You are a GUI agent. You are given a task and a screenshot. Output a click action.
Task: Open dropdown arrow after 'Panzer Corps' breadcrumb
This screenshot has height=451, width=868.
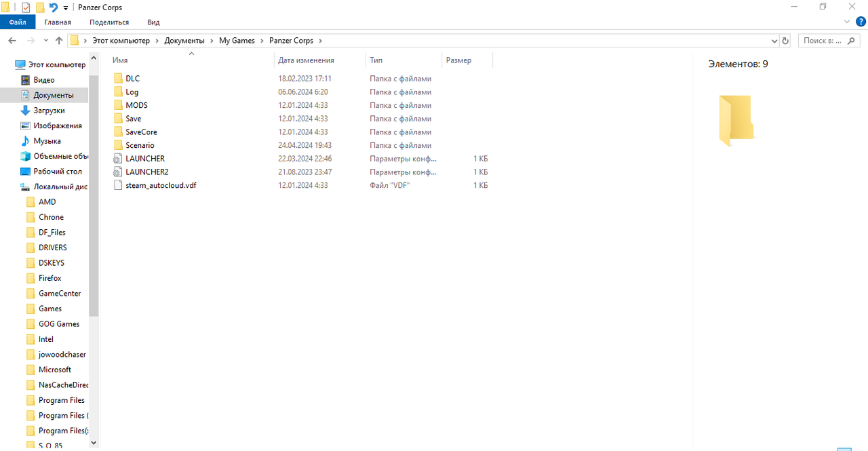click(x=320, y=41)
